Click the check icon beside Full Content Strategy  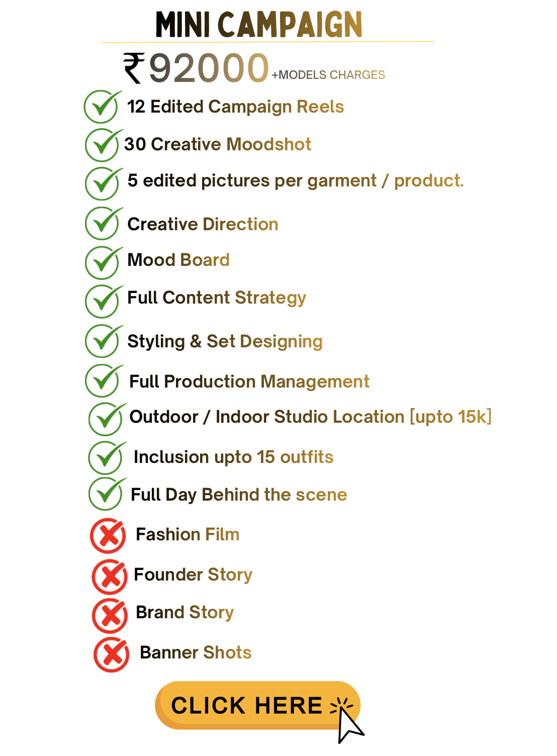pos(103,301)
